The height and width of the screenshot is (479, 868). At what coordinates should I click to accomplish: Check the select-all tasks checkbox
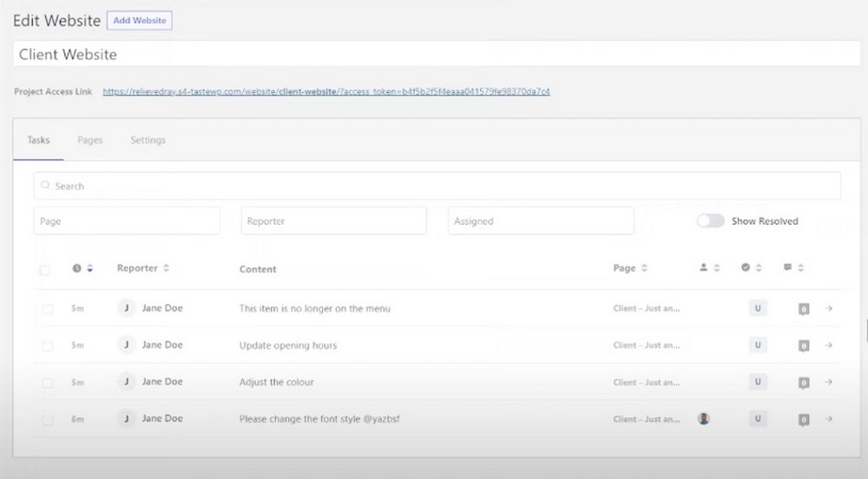45,270
